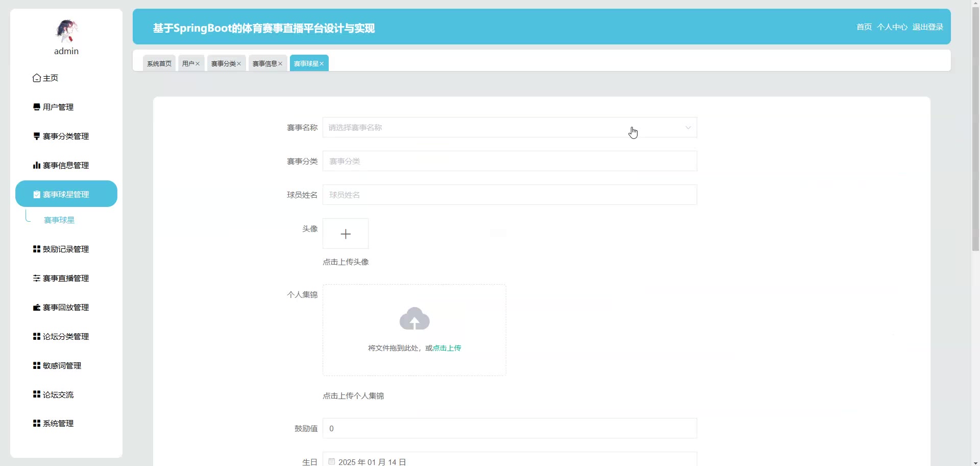980x466 pixels.
Task: Expand the 系统管理 menu
Action: (58, 424)
